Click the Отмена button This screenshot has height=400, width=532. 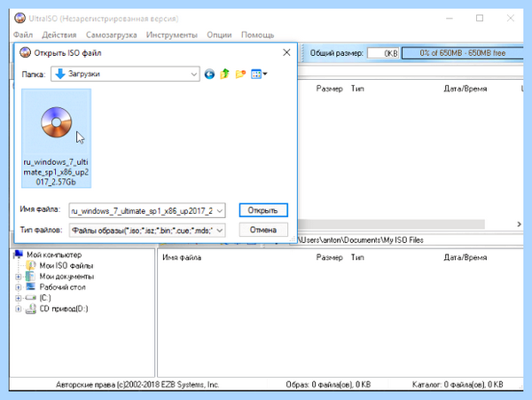pyautogui.click(x=263, y=230)
